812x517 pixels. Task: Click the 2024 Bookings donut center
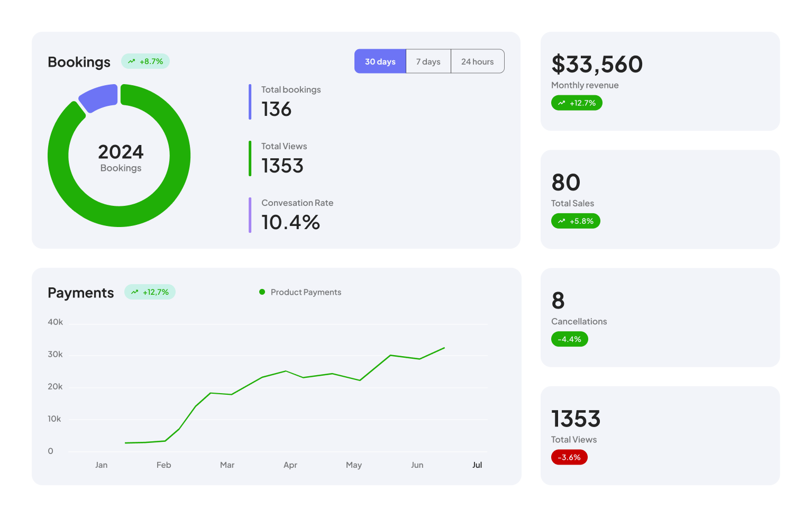coord(121,158)
